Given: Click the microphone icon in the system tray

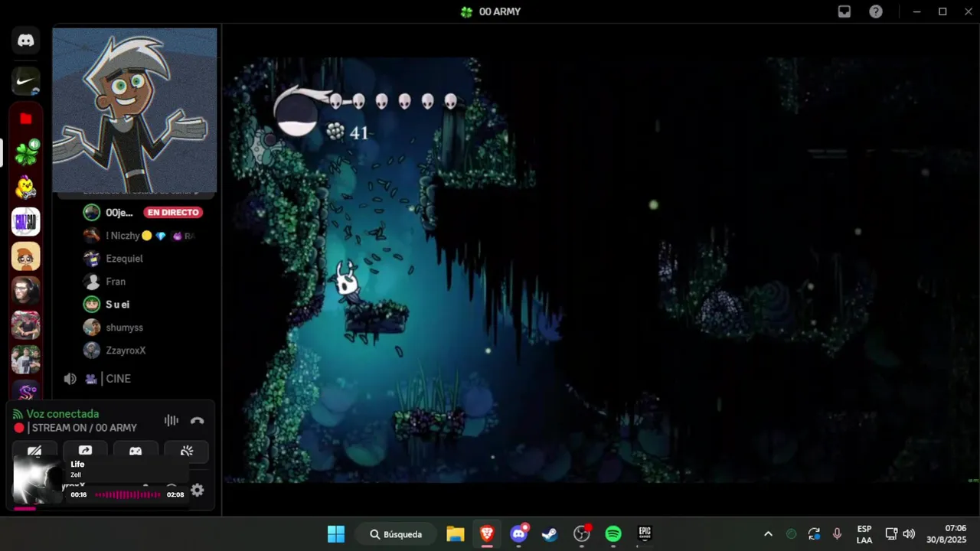Looking at the screenshot, I should pos(837,534).
